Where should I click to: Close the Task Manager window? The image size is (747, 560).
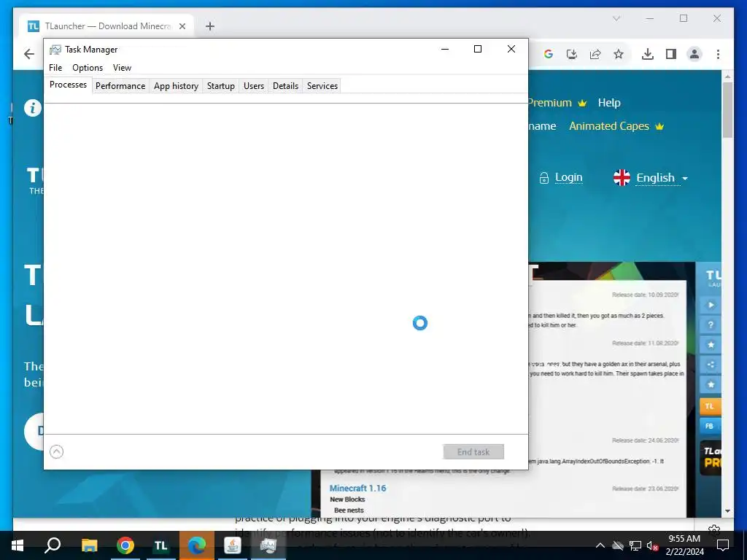click(x=511, y=49)
